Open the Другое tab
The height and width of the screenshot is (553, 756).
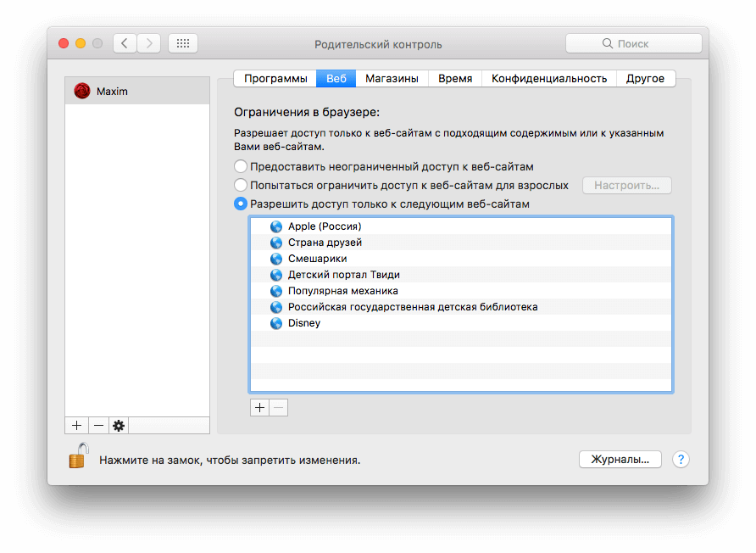coord(645,78)
